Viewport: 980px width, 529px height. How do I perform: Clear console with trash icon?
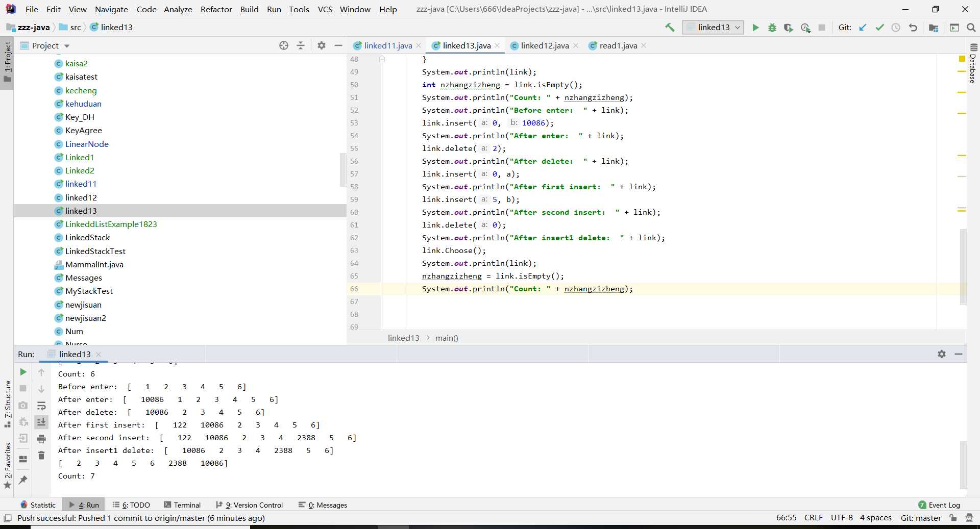click(x=41, y=455)
